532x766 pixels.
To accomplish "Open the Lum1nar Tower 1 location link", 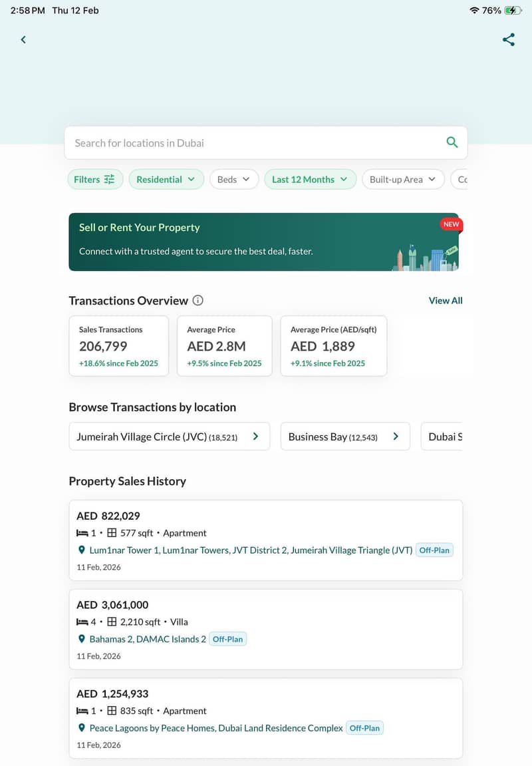I will [x=251, y=550].
